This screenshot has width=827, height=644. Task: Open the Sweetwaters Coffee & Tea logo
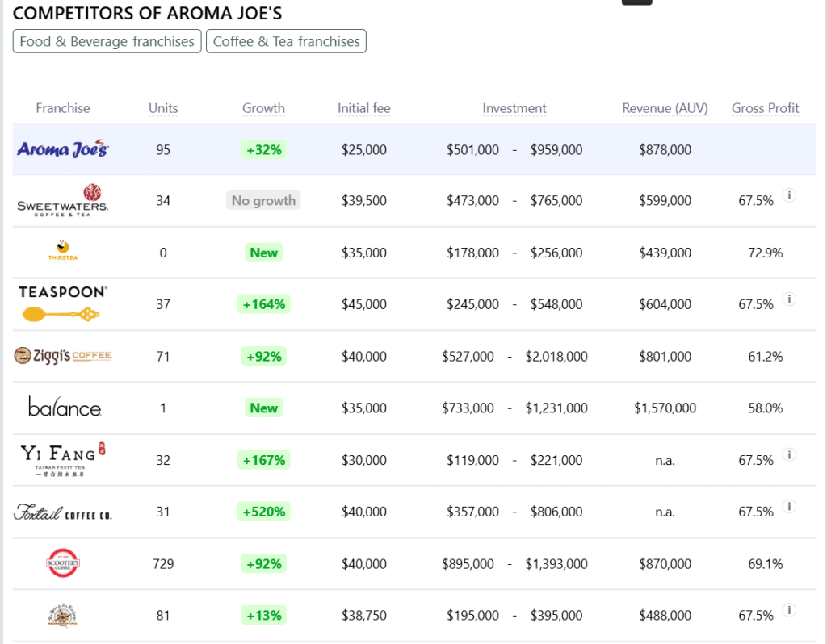pos(63,200)
